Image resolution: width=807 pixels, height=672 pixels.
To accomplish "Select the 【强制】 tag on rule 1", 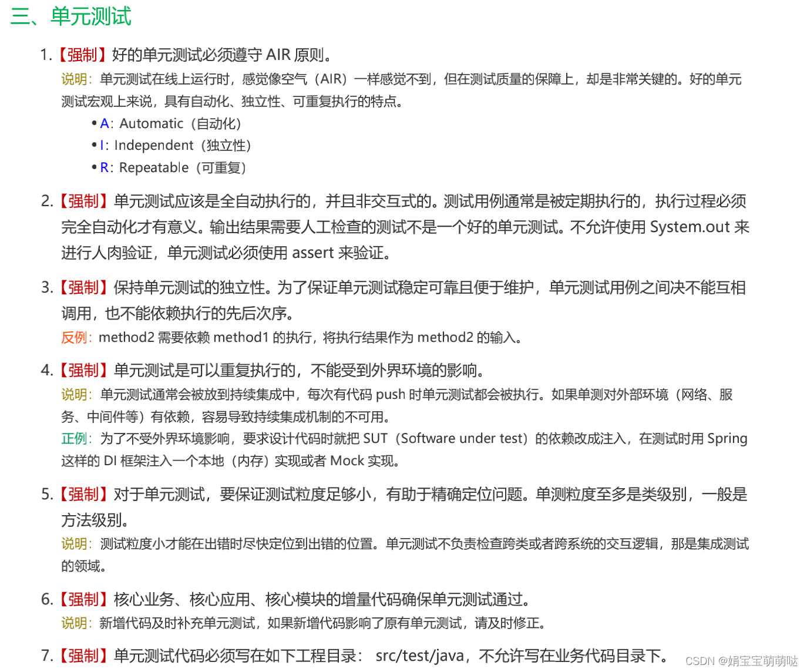I will pyautogui.click(x=82, y=54).
